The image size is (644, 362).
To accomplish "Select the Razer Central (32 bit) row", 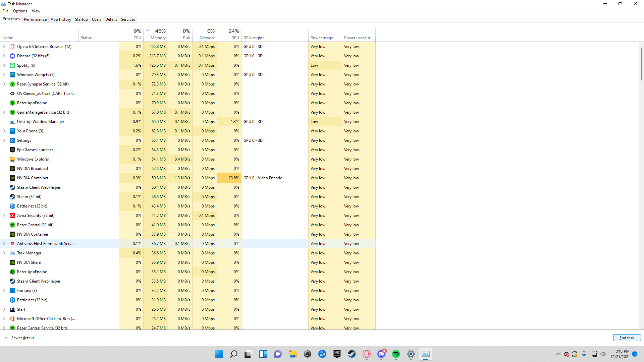I will pyautogui.click(x=187, y=225).
